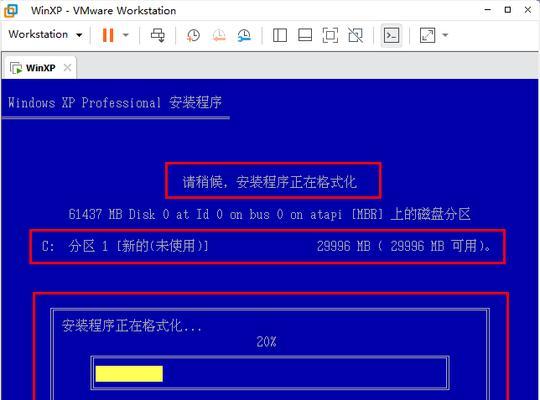Open the Workstation menu dropdown

[x=45, y=34]
